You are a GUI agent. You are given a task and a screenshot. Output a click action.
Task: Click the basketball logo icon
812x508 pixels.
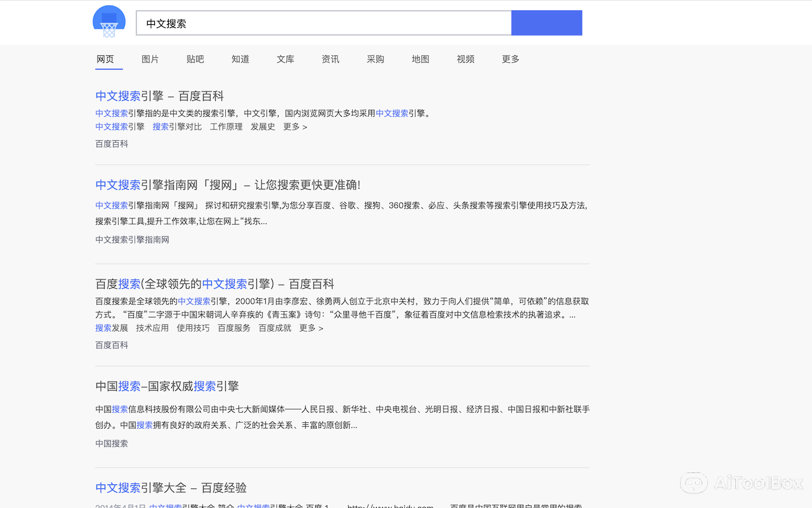(x=108, y=22)
